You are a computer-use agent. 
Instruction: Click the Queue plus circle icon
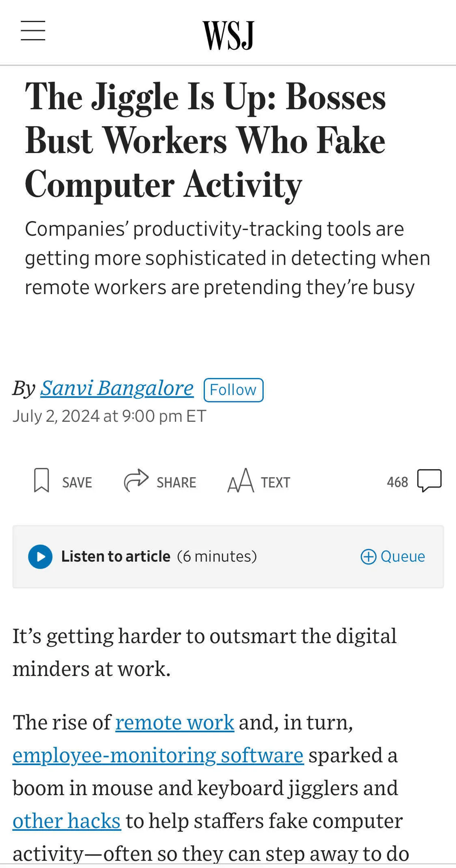coord(368,557)
